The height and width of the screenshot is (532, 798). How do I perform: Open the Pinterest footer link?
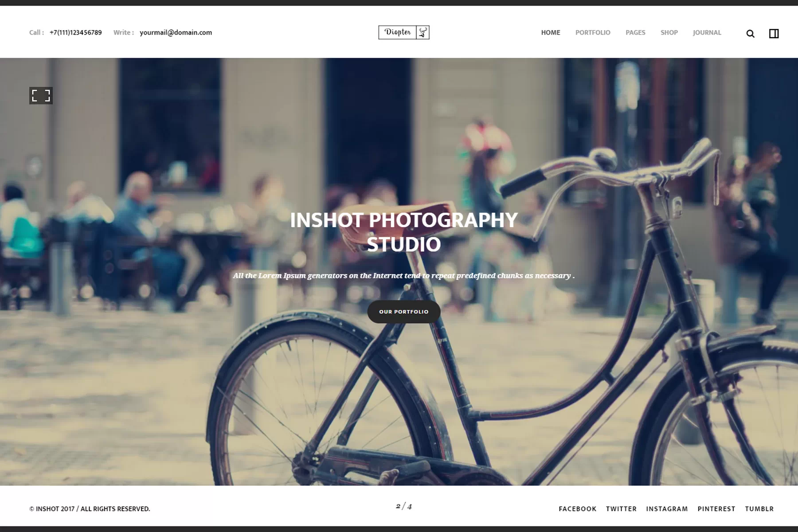click(x=716, y=509)
